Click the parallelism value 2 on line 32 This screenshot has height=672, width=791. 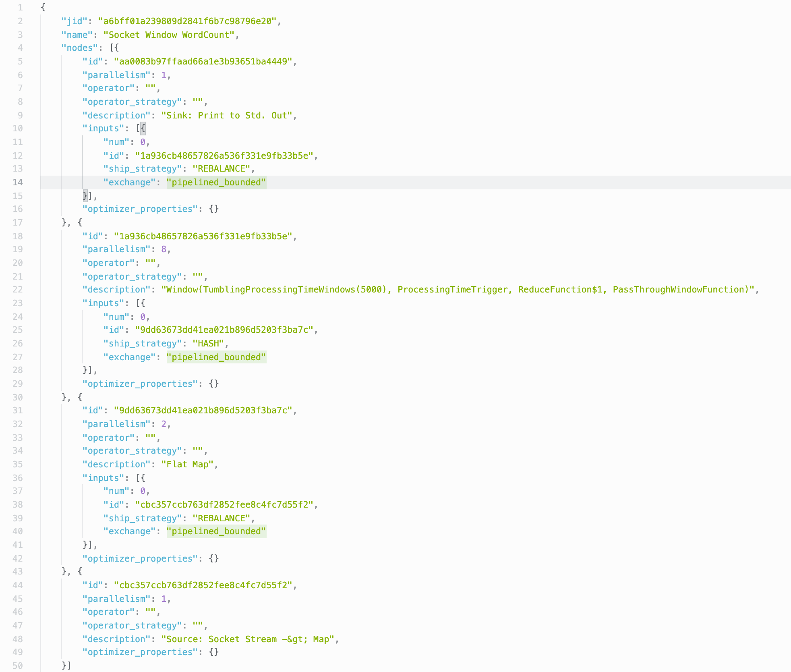point(164,424)
